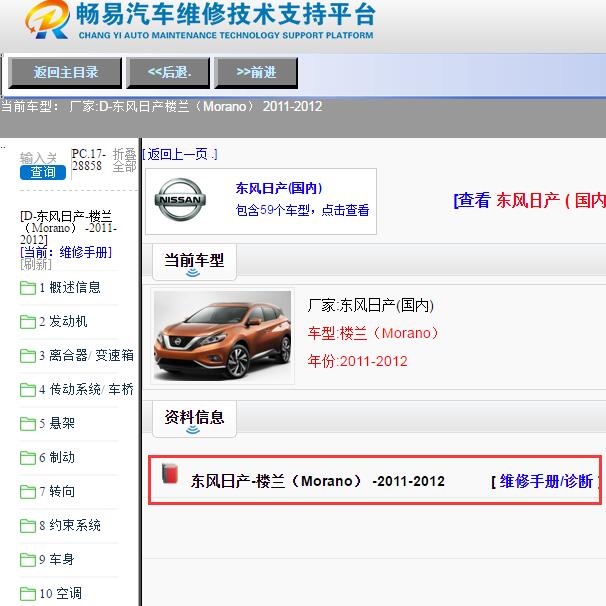Click the Chang Yi platform logo
The width and height of the screenshot is (606, 606).
coord(47,20)
